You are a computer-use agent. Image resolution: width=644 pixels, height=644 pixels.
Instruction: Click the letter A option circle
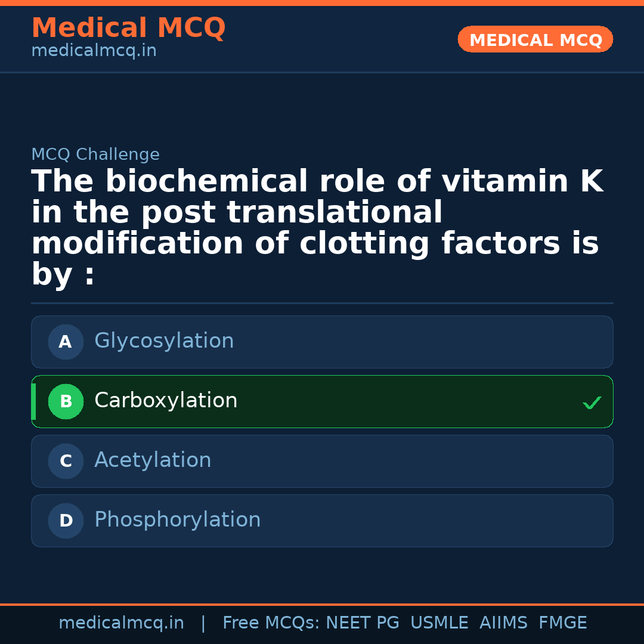[66, 342]
